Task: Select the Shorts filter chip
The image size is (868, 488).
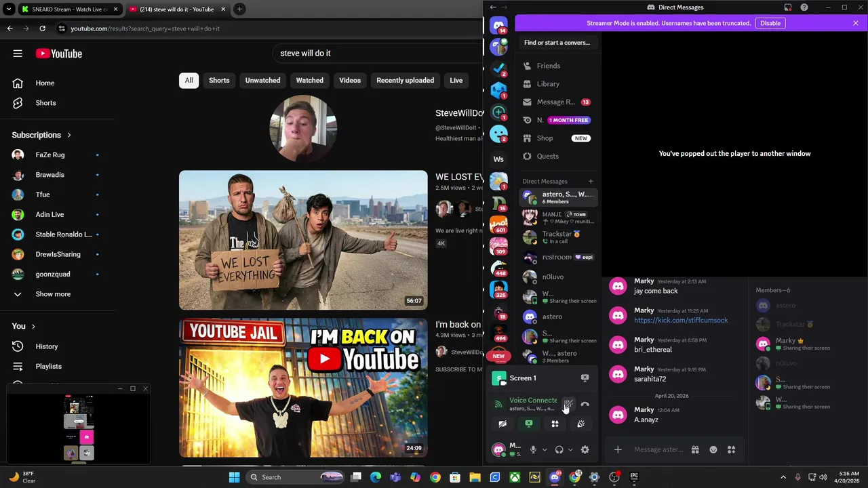Action: [x=219, y=80]
